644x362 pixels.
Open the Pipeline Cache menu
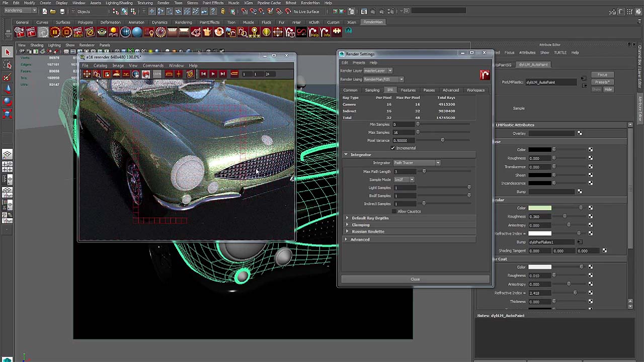[269, 3]
